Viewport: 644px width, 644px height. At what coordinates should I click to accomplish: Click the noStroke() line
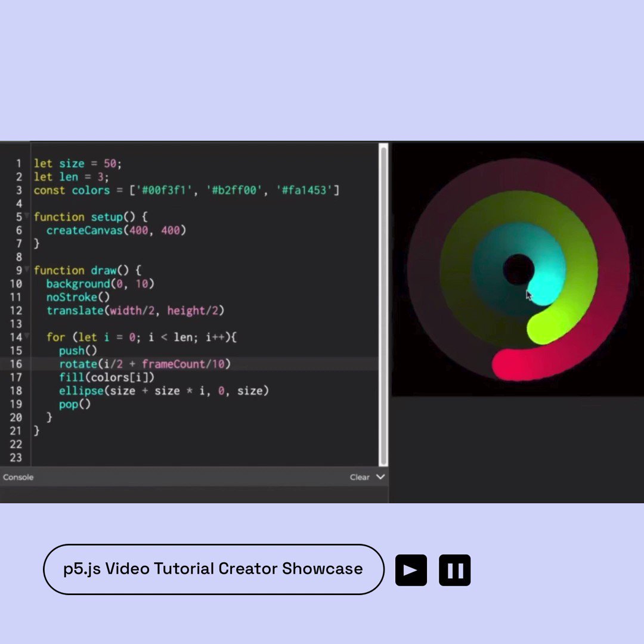(x=78, y=297)
